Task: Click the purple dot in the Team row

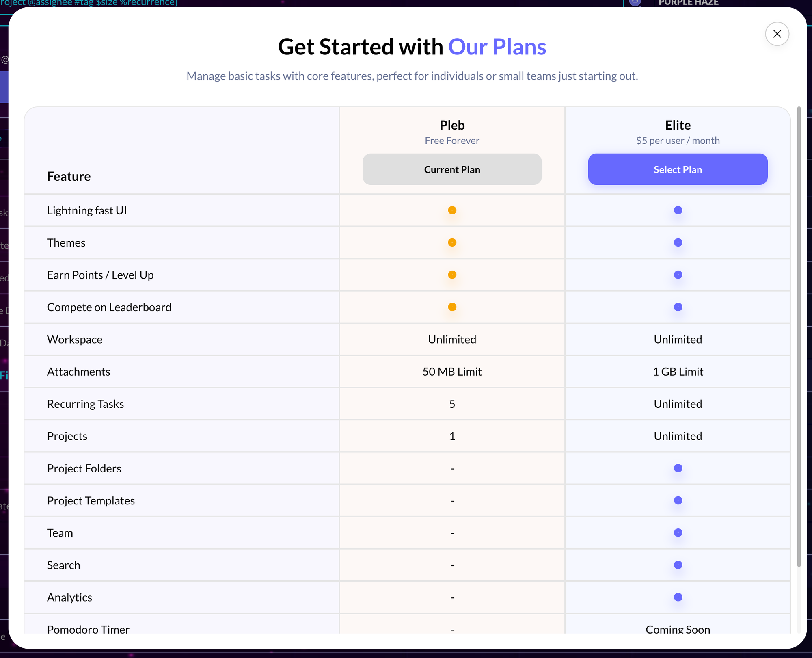Action: tap(678, 532)
